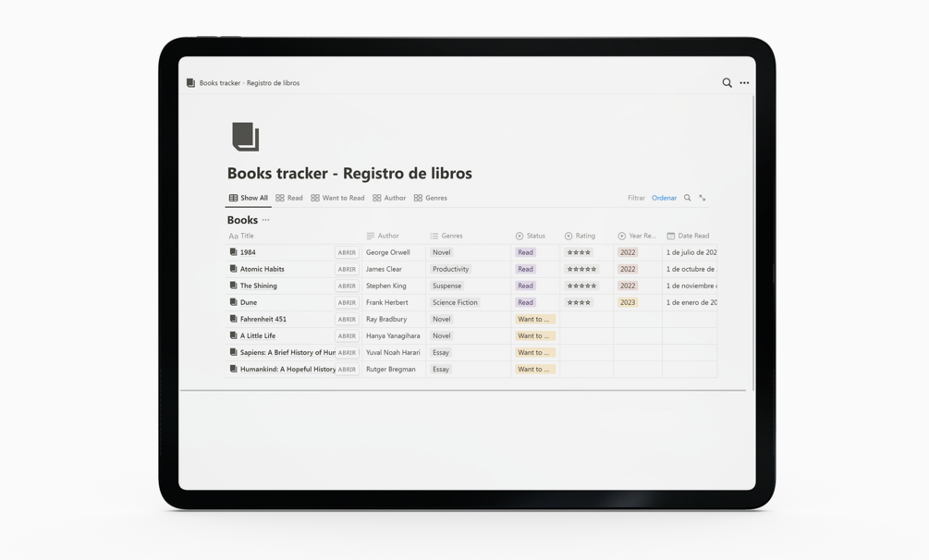The width and height of the screenshot is (929, 560).
Task: Click ABRIR button for Humankind row
Action: pyautogui.click(x=347, y=369)
